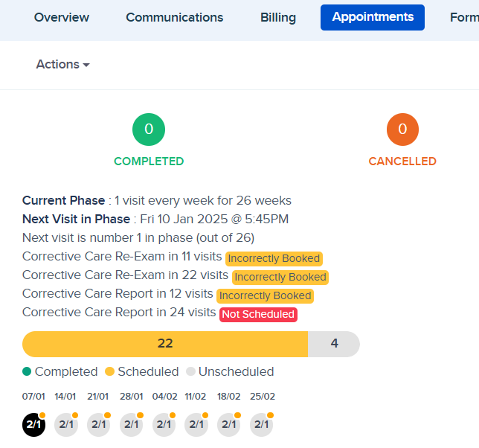Viewport: 479px width, 448px height.
Task: Click the green Completed count circle
Action: (x=149, y=129)
